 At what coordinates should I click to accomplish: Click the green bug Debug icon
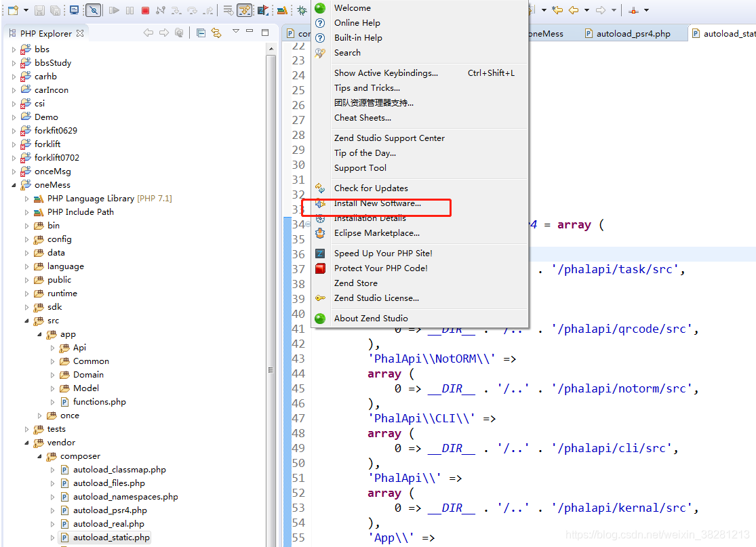click(302, 10)
